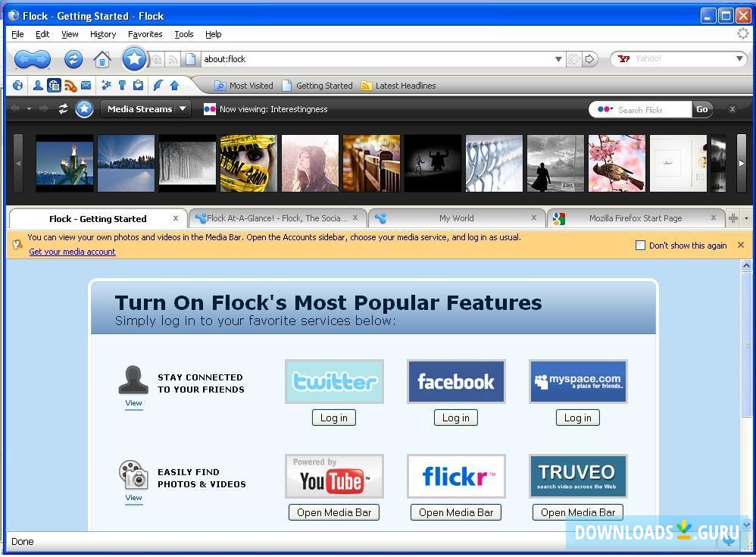The image size is (756, 557).
Task: Open Media Bar under Flickr
Action: click(456, 512)
